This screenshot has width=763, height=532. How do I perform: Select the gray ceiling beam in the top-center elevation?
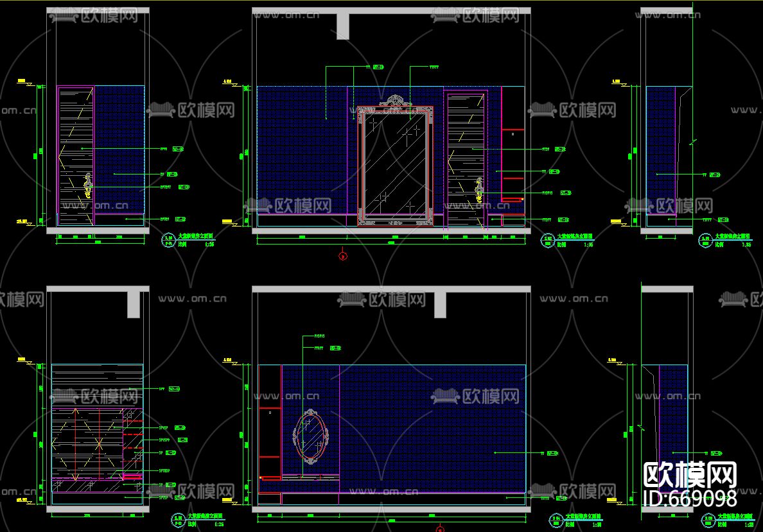343,26
